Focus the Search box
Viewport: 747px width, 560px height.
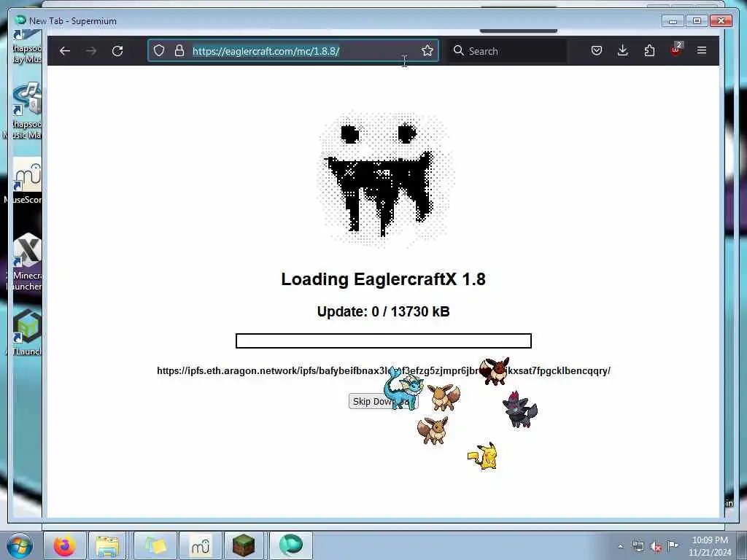pos(508,51)
